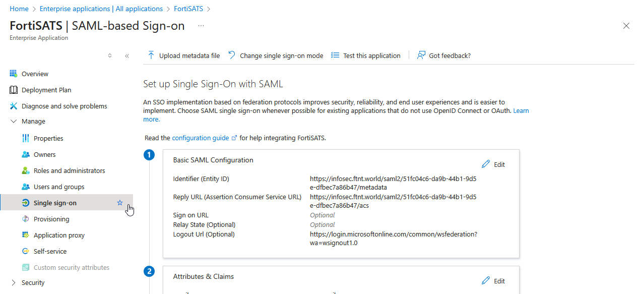Click the Users and groups icon
This screenshot has width=644, height=294.
(x=26, y=187)
